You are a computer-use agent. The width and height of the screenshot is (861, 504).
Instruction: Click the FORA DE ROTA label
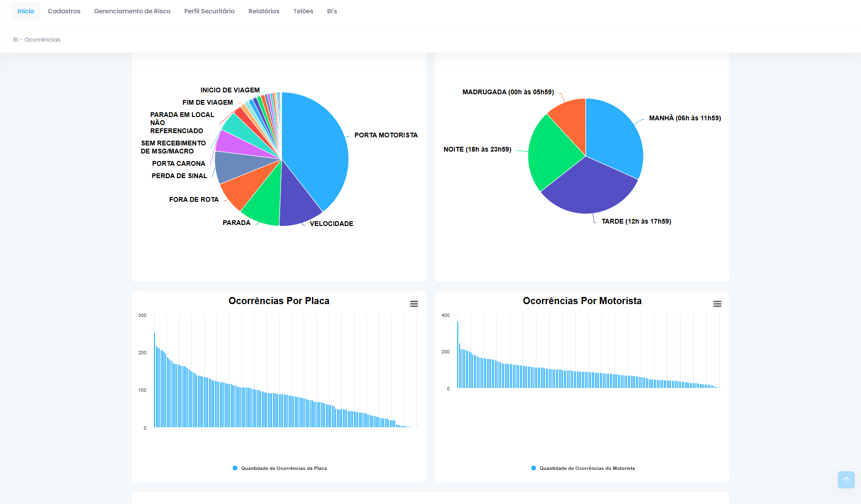(x=194, y=199)
